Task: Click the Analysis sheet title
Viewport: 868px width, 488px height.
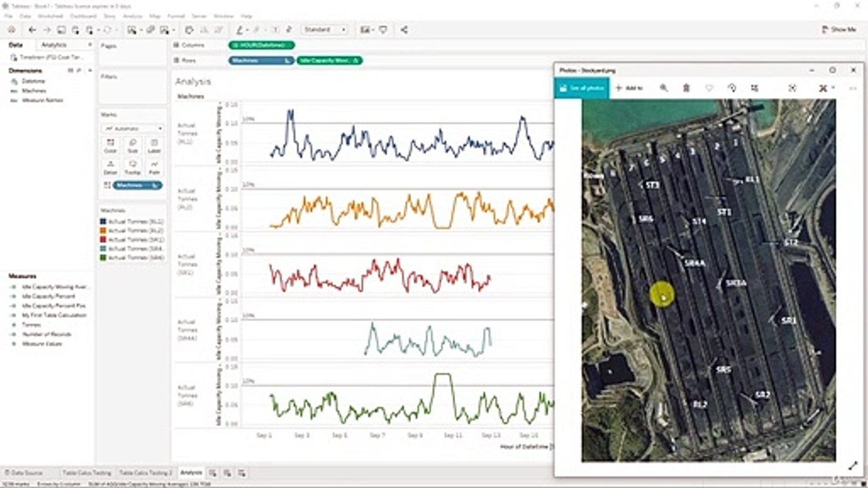Action: coord(193,81)
